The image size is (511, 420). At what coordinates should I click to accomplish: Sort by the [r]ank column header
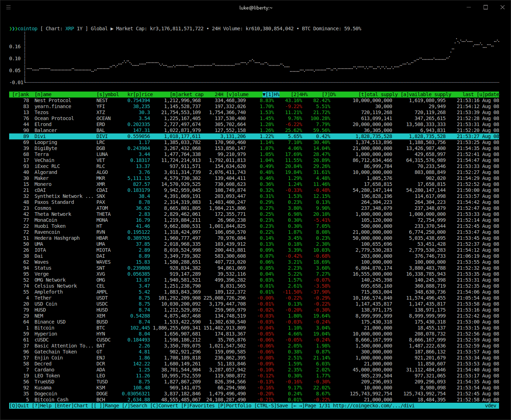[x=20, y=94]
